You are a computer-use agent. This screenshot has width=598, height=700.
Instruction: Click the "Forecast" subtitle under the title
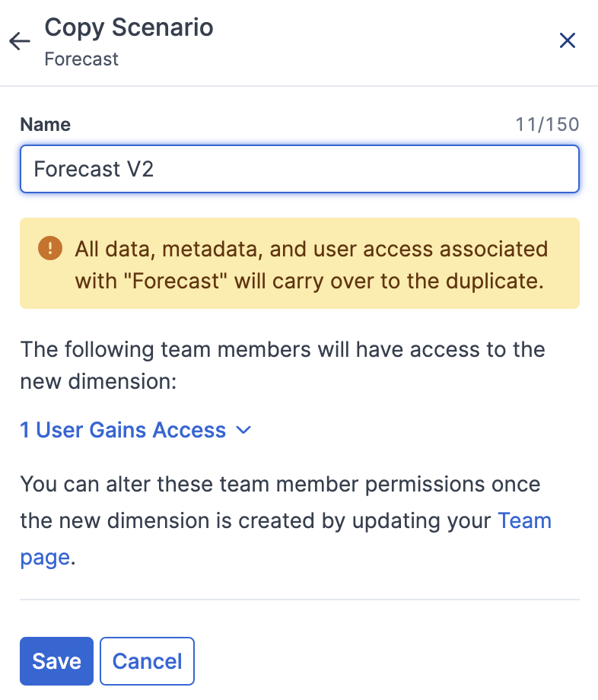(x=81, y=59)
